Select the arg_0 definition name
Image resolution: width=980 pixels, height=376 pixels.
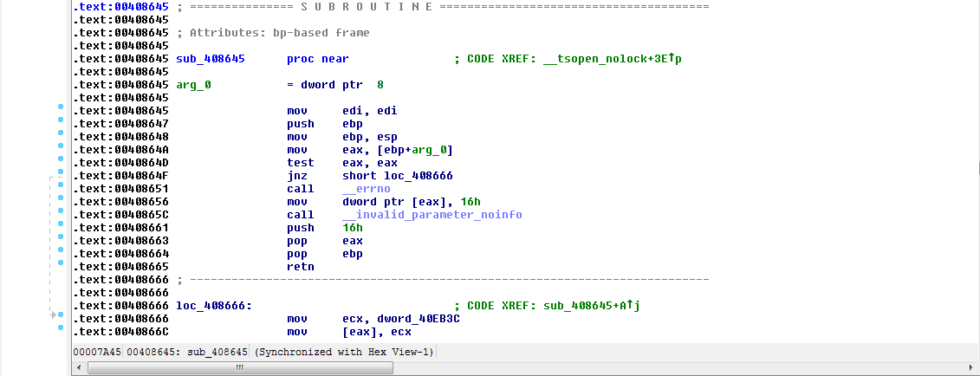(x=194, y=85)
